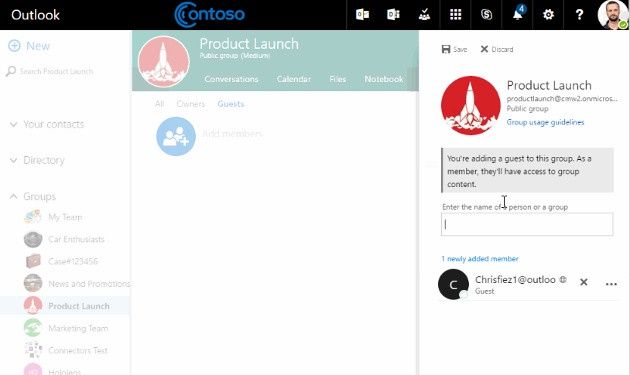630x375 pixels.
Task: Switch to the Calendar tab
Action: click(x=293, y=79)
